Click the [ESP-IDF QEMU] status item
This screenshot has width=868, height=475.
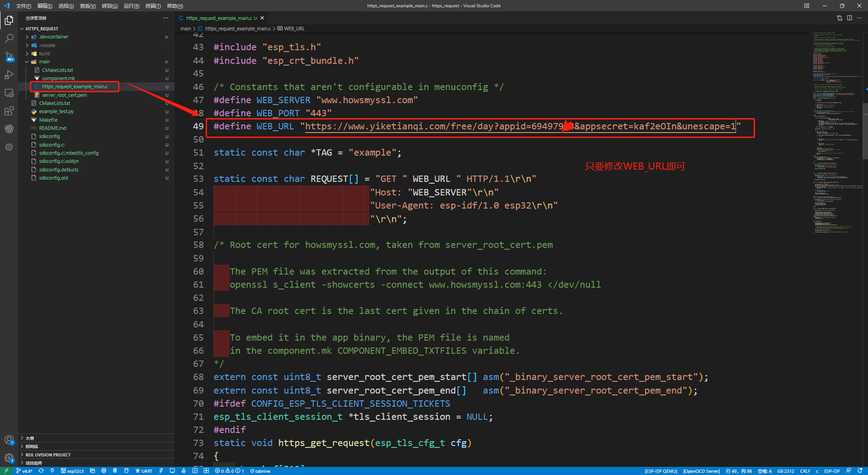[x=661, y=471]
